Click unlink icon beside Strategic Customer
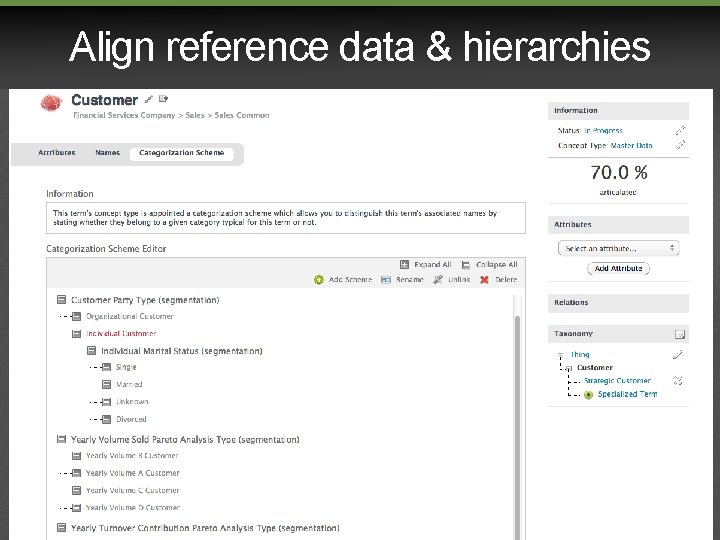Screen dimensions: 720x540 tap(678, 381)
